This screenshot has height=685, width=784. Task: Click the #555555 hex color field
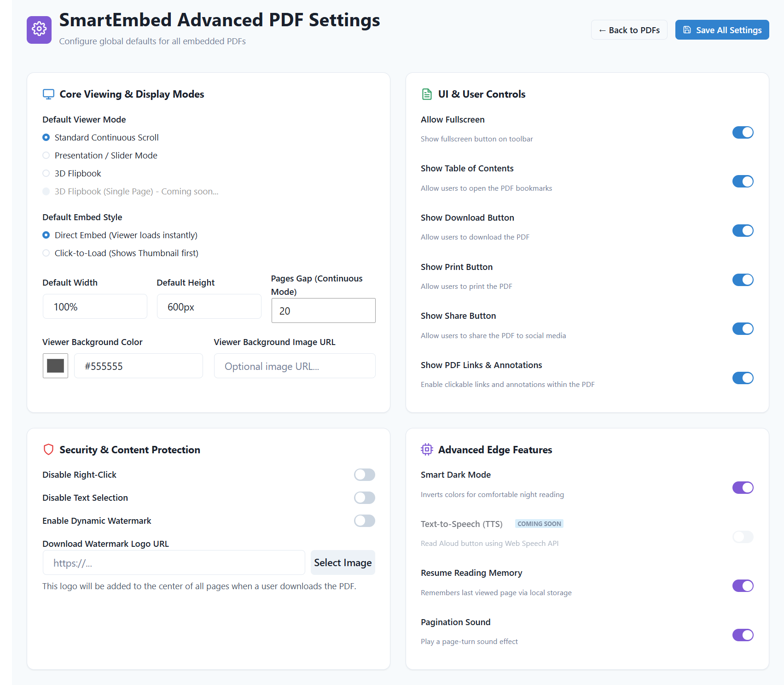139,366
